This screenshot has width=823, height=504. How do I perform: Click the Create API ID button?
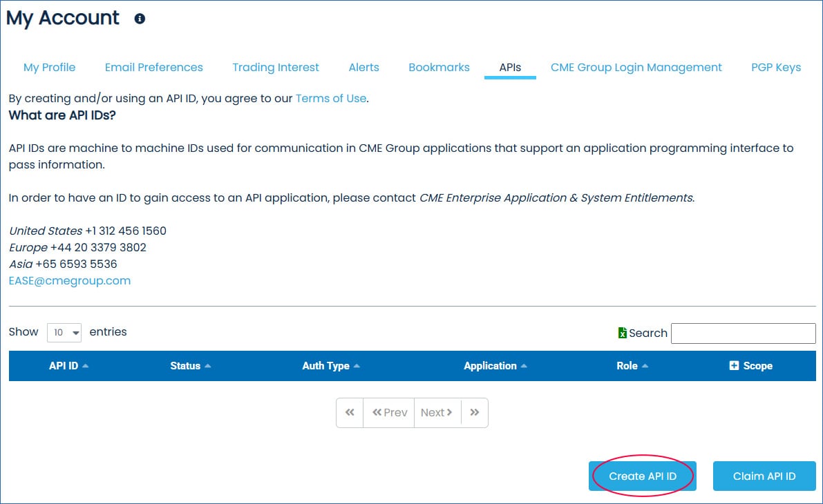click(642, 476)
